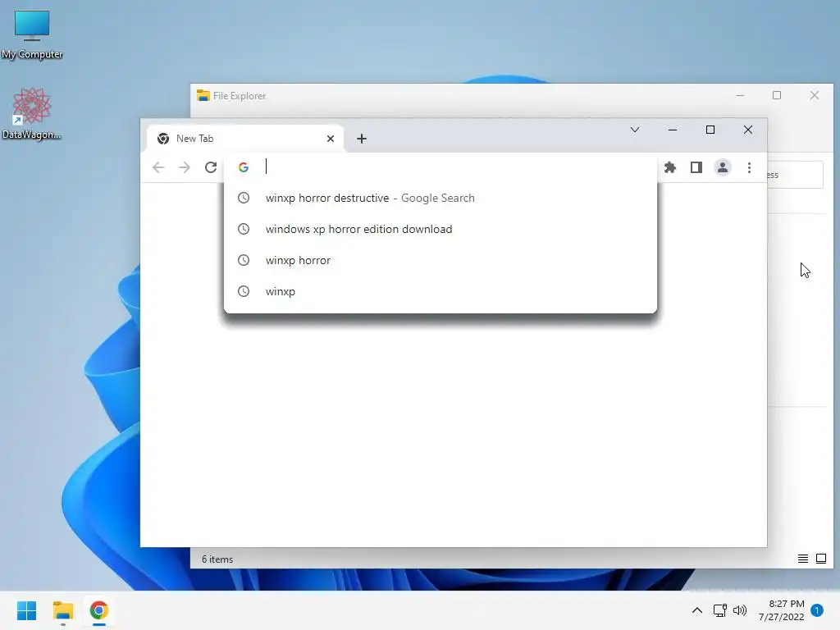Select the My Computer desktop icon

[32, 34]
